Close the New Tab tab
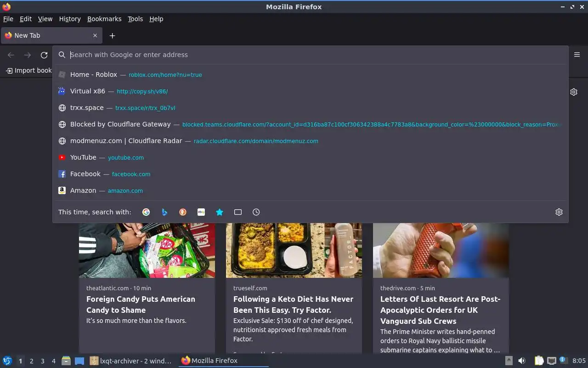588x368 pixels. 95,35
